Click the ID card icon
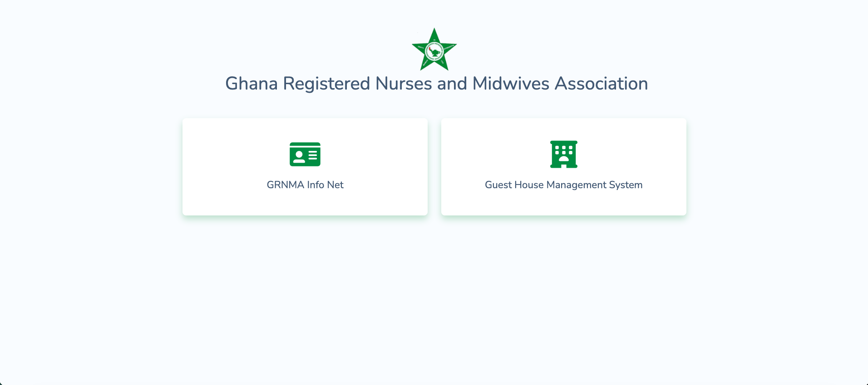Screen dimensions: 868x385 pyautogui.click(x=305, y=154)
